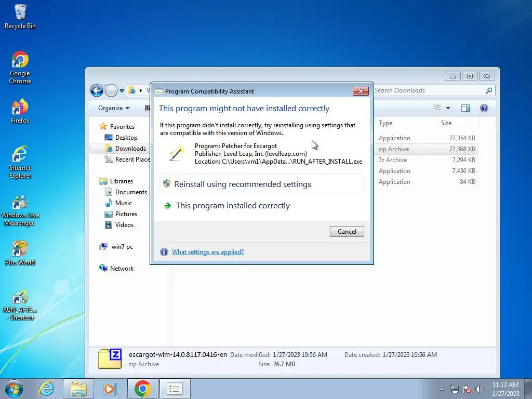
Task: Open the Organize menu dropdown
Action: [x=114, y=108]
